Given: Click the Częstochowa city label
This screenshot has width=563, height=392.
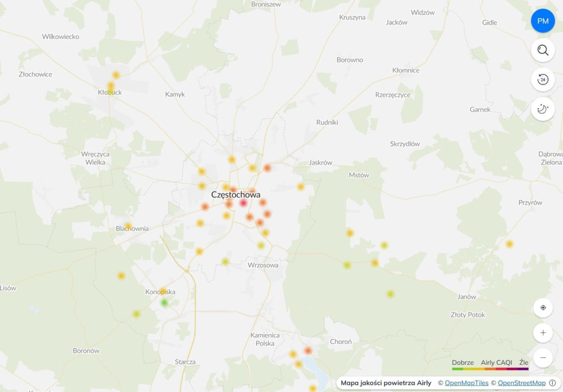Looking at the screenshot, I should click(235, 195).
